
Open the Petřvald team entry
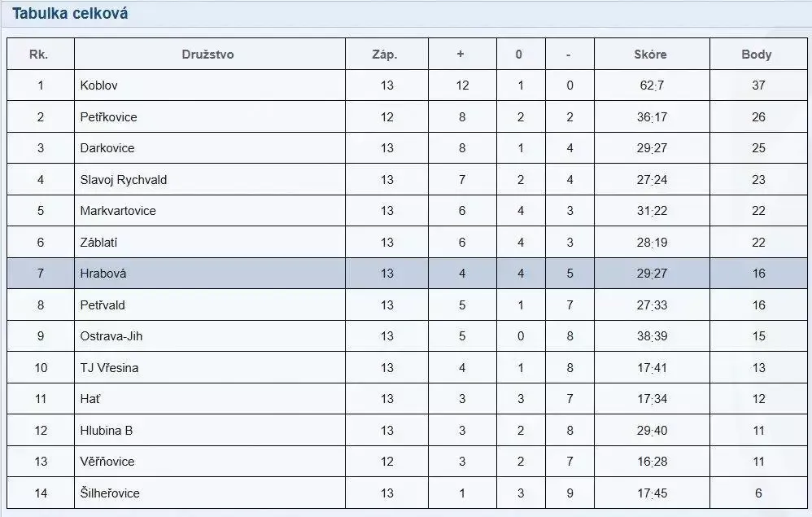[x=103, y=305]
